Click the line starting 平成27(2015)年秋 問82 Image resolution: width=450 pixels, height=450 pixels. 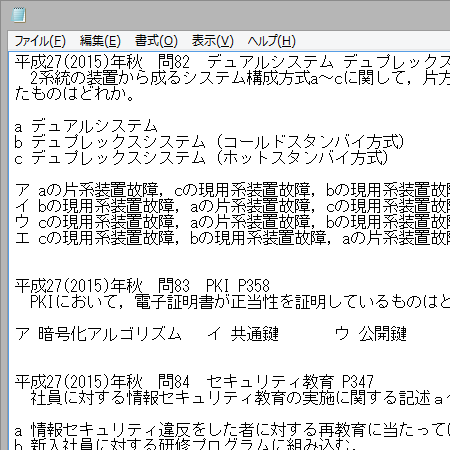[232, 62]
